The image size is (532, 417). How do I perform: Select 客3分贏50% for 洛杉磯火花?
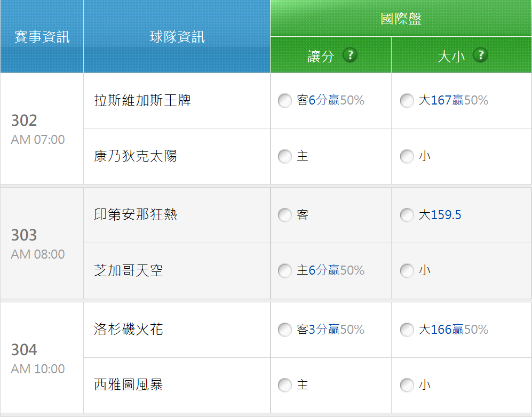pos(285,330)
